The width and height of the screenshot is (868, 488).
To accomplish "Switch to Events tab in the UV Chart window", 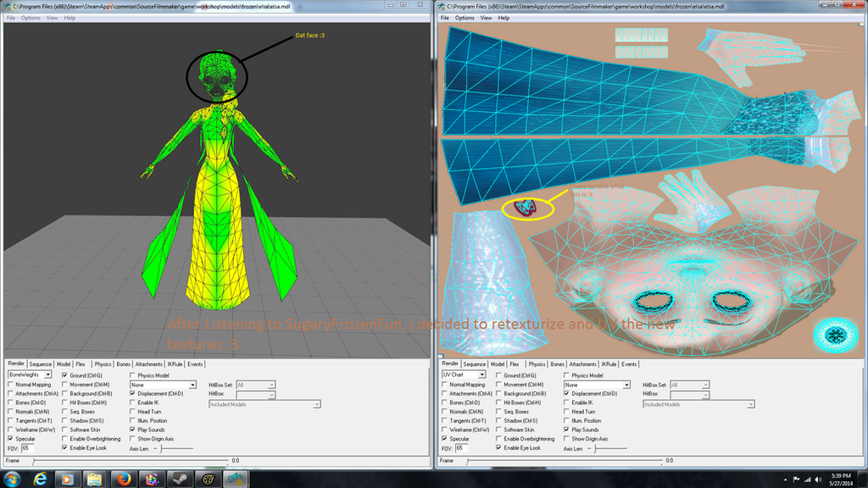I will point(629,364).
